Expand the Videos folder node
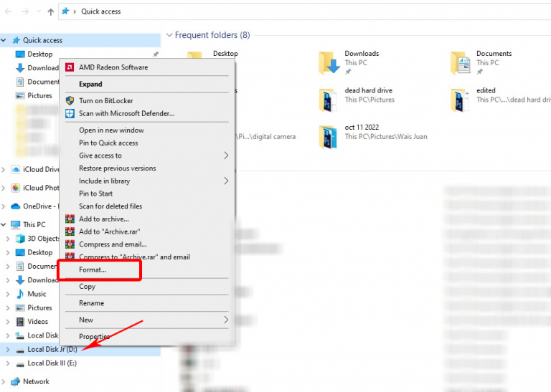This screenshot has width=551, height=392. tap(8, 322)
